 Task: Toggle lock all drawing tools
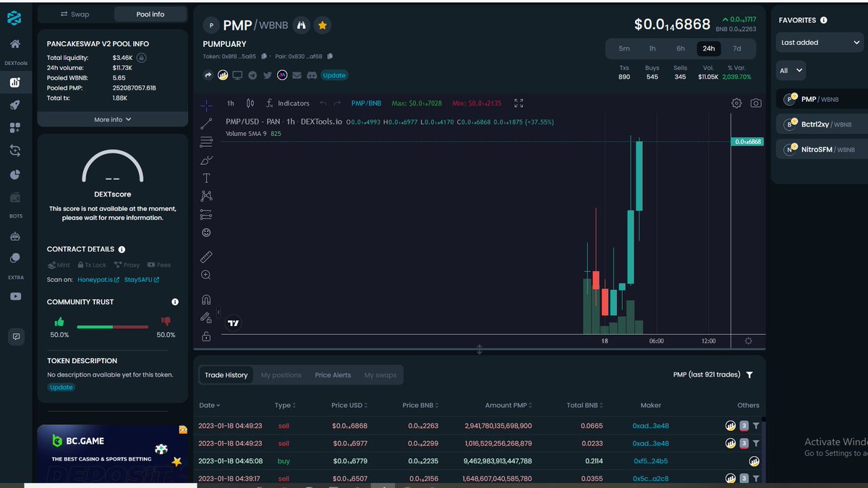(206, 336)
